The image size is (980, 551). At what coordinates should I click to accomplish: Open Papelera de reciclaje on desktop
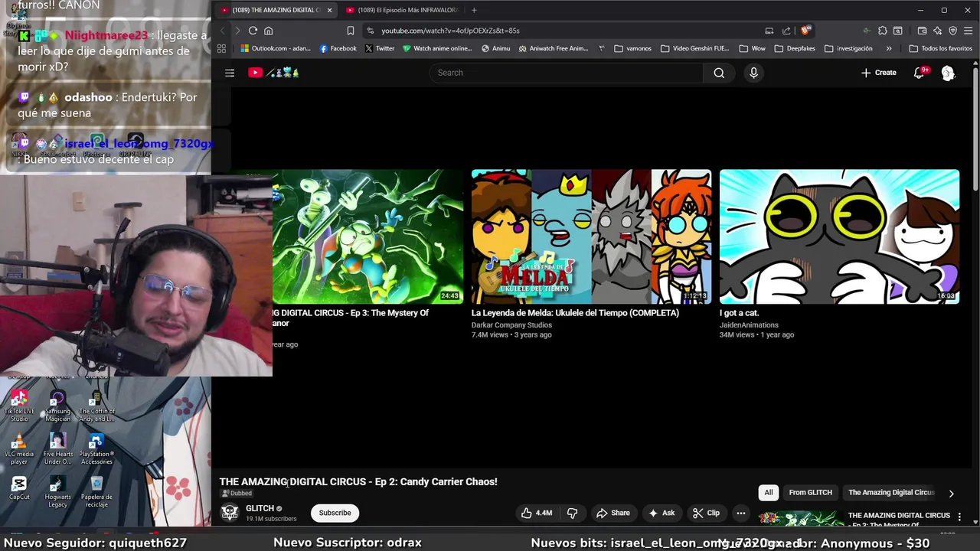(x=96, y=492)
